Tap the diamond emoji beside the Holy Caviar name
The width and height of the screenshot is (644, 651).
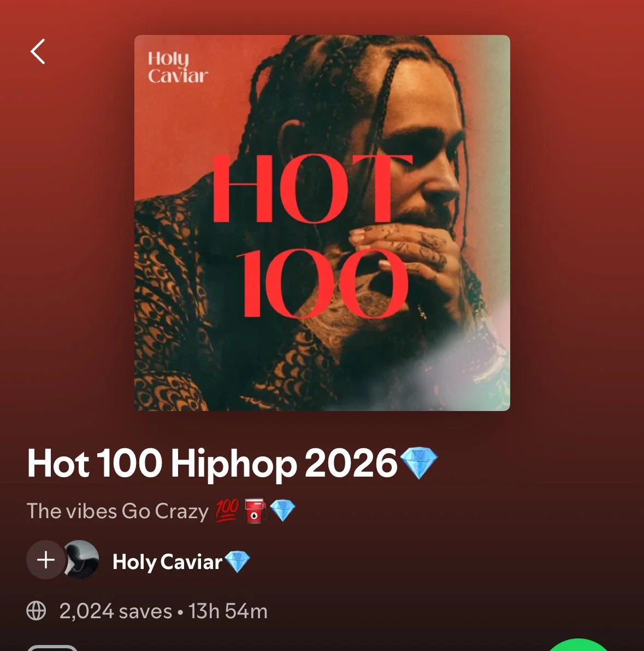pos(237,562)
